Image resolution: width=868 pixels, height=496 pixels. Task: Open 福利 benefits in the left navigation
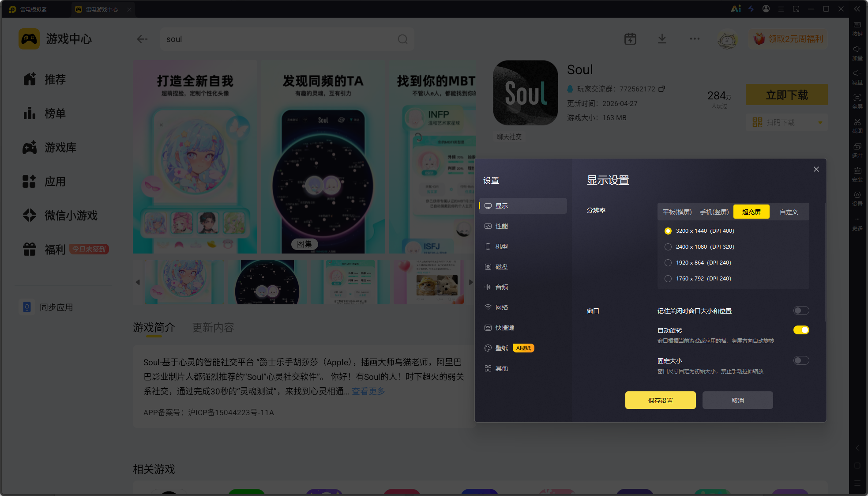pyautogui.click(x=44, y=250)
